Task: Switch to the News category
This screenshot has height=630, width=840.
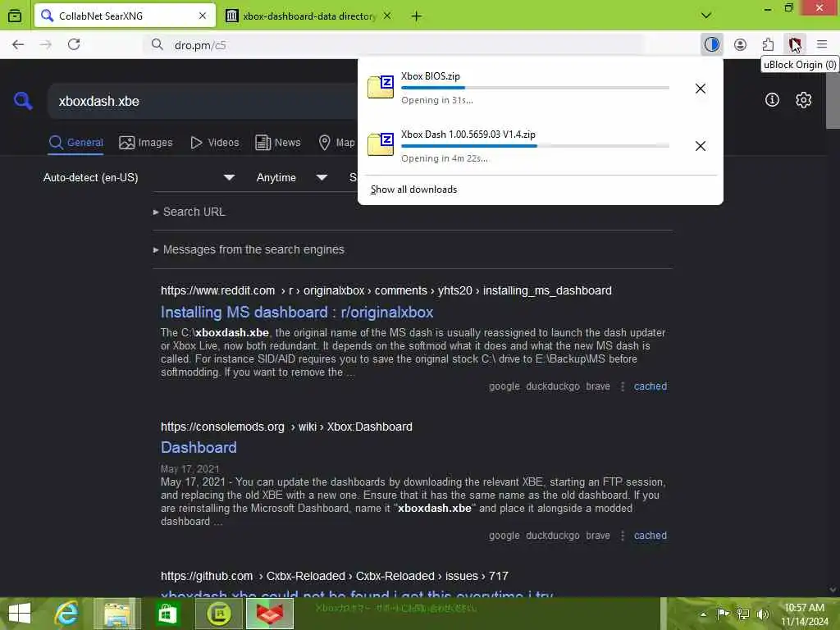Action: pos(278,143)
